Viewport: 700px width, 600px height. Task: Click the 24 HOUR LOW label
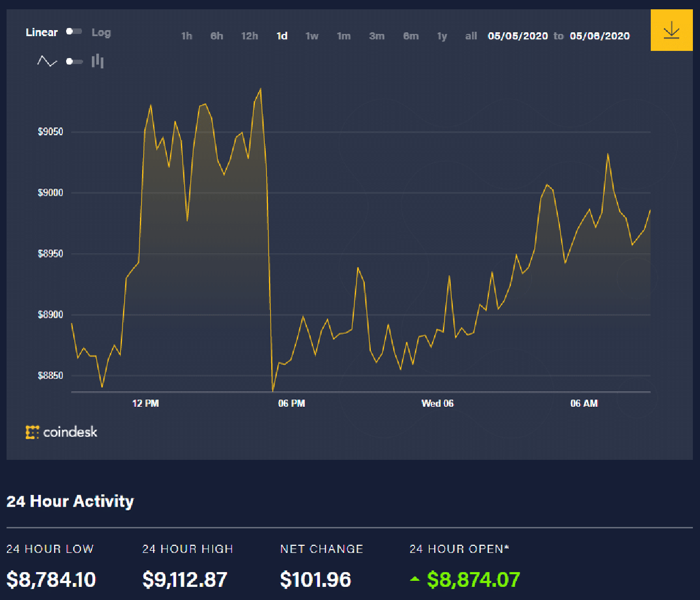pos(50,549)
